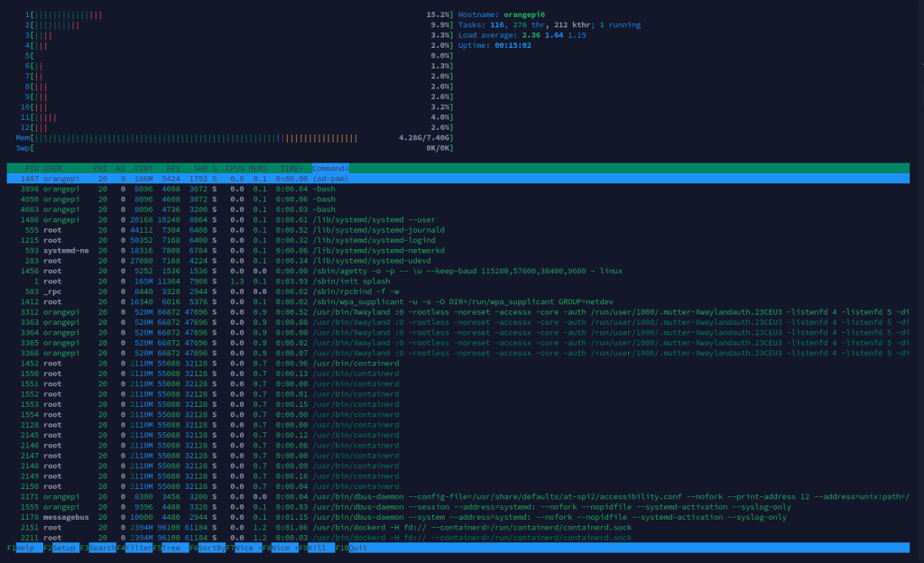
Task: Sort by the USER column header
Action: pos(52,169)
